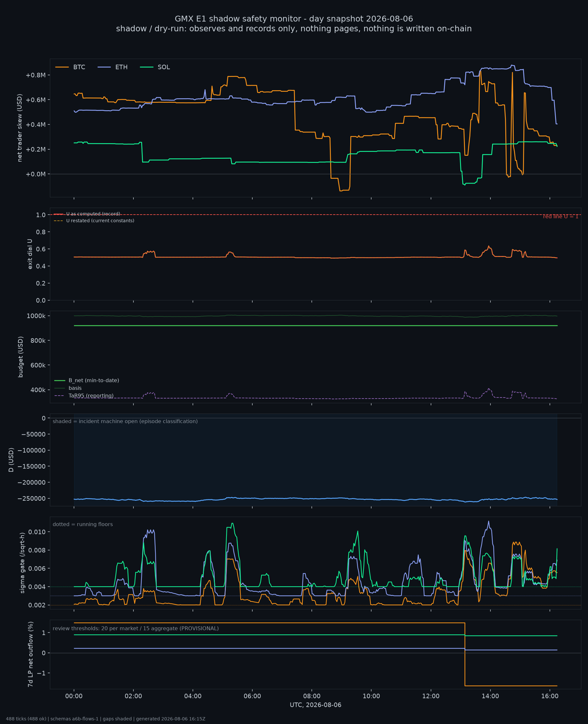The width and height of the screenshot is (588, 724).
Task: Select 'U as computed (record)' legend entry
Action: tap(87, 214)
